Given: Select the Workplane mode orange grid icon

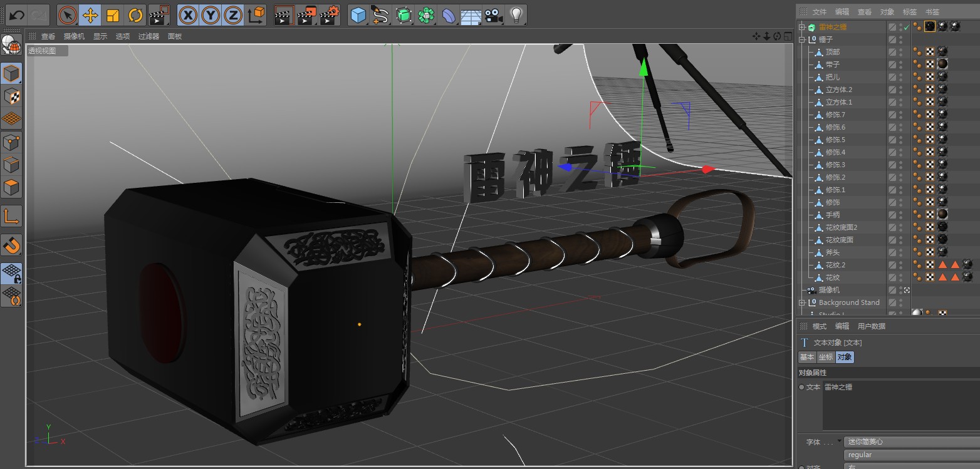Looking at the screenshot, I should (x=11, y=118).
